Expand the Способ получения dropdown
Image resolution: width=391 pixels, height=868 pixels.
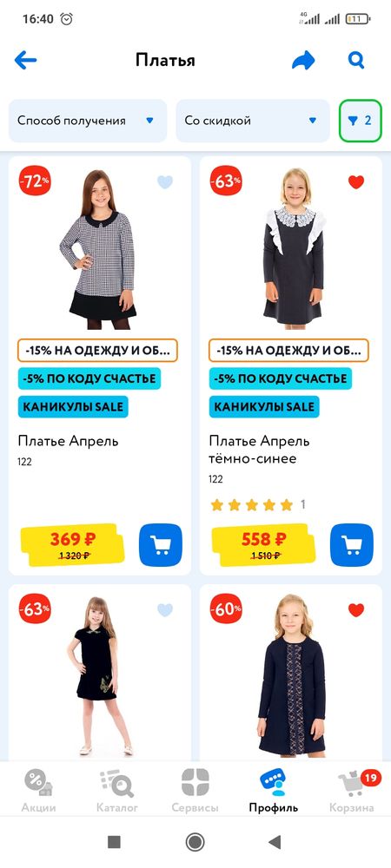tap(88, 121)
